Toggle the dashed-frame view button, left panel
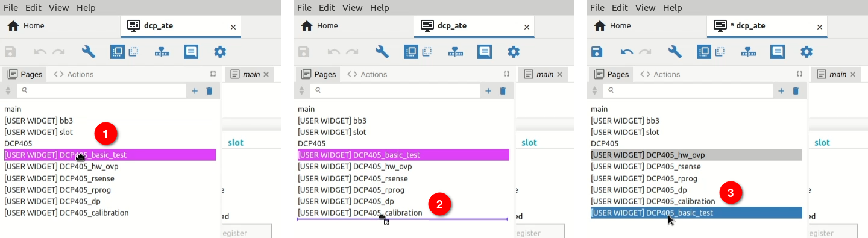This screenshot has width=868, height=238. [133, 52]
